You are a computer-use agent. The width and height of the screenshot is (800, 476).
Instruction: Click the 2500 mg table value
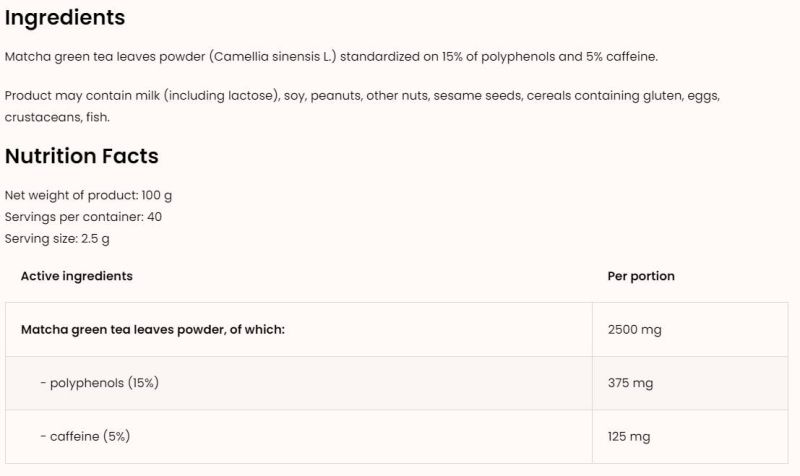(634, 329)
